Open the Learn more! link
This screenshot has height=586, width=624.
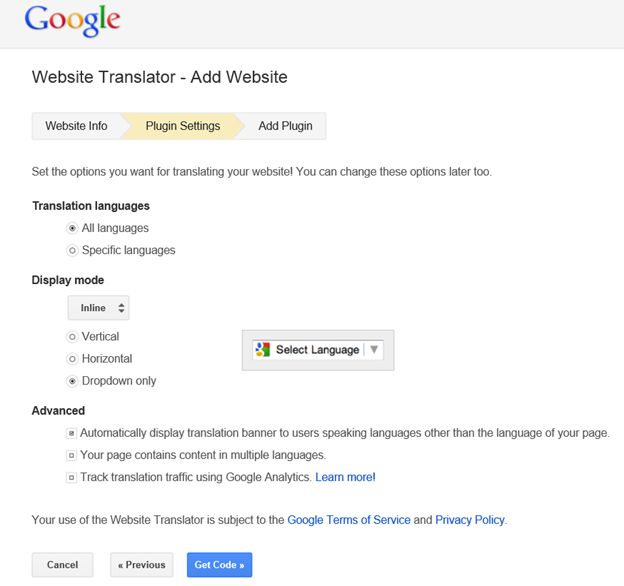point(345,477)
